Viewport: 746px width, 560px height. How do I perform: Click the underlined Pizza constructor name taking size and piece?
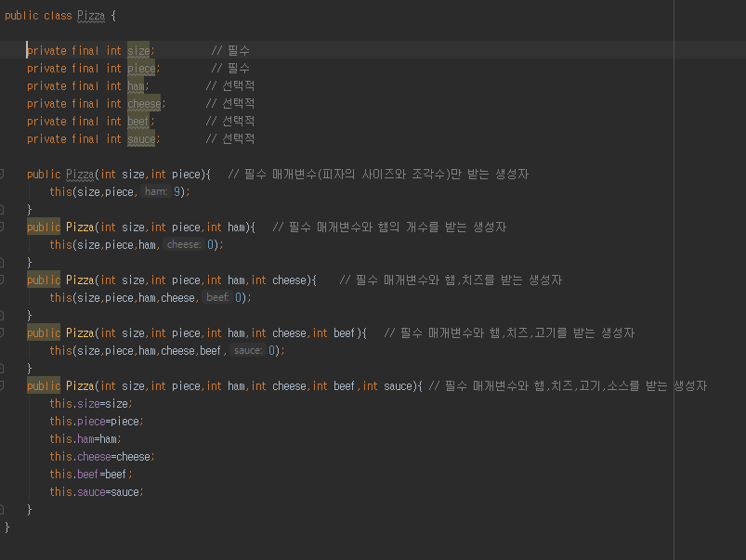[80, 175]
